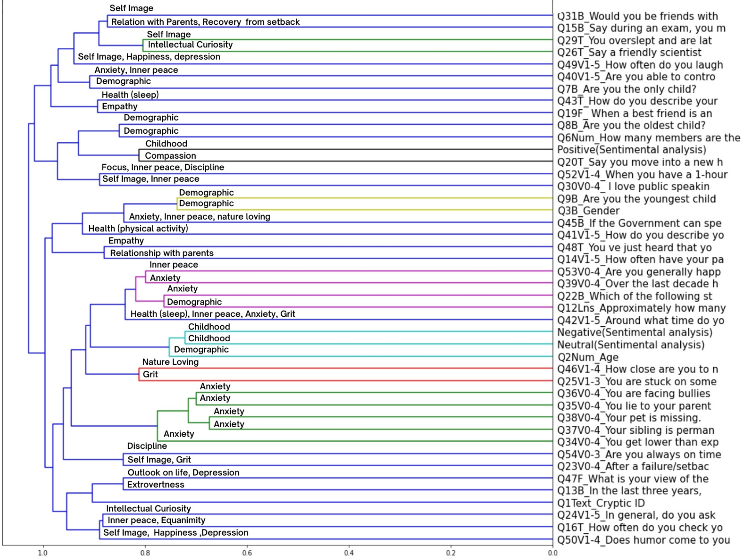The width and height of the screenshot is (745, 560).
Task: Click the 'Q3B_Gender' leaf label
Action: (x=588, y=211)
